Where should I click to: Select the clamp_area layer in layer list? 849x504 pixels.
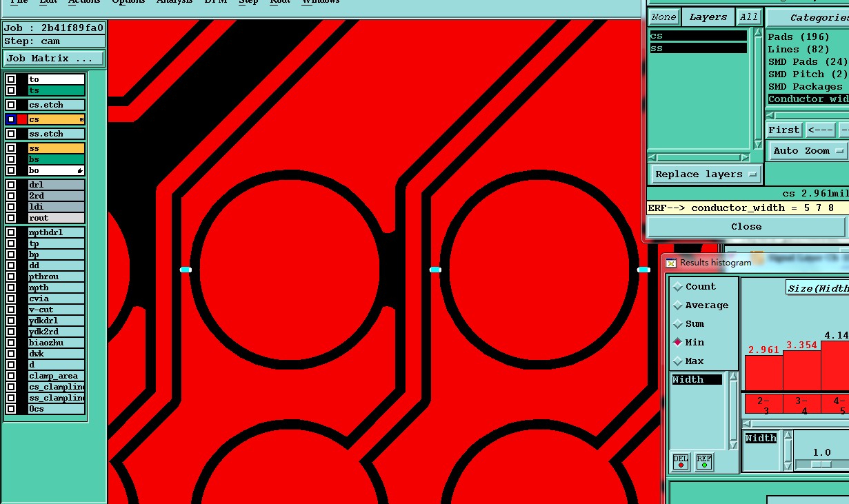click(x=56, y=376)
